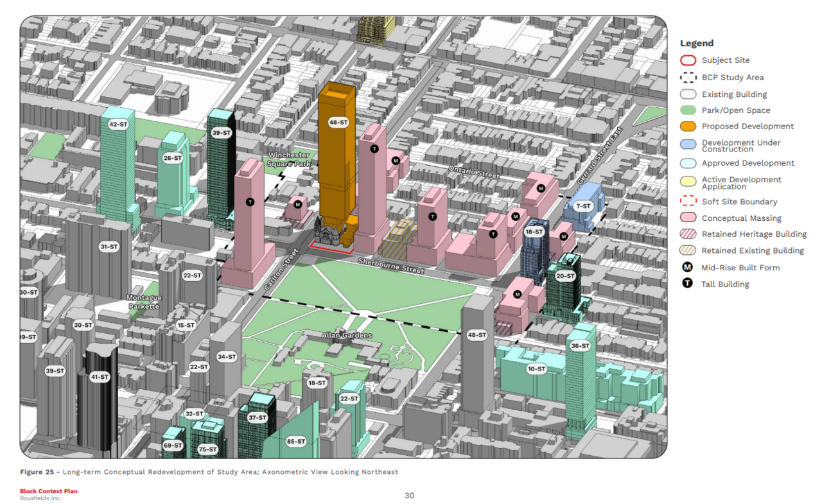Image resolution: width=822 pixels, height=504 pixels.
Task: Select the pink Conceptual Massing legend swatch
Action: click(x=688, y=218)
